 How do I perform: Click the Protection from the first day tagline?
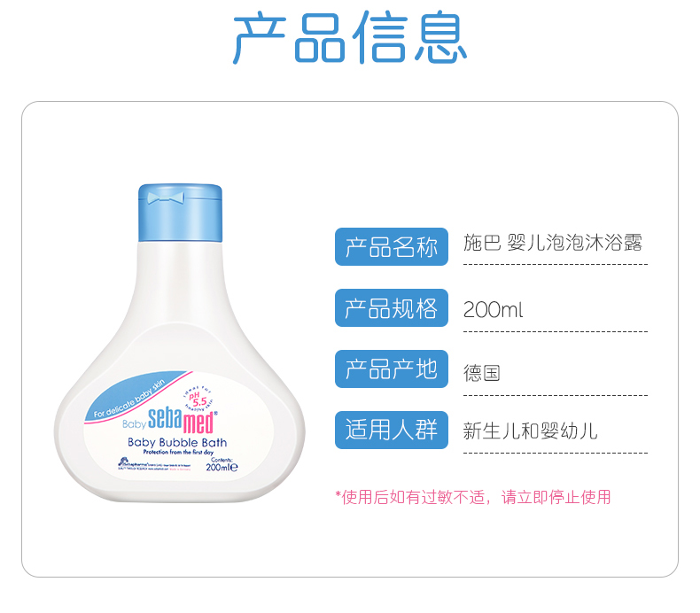click(x=178, y=453)
